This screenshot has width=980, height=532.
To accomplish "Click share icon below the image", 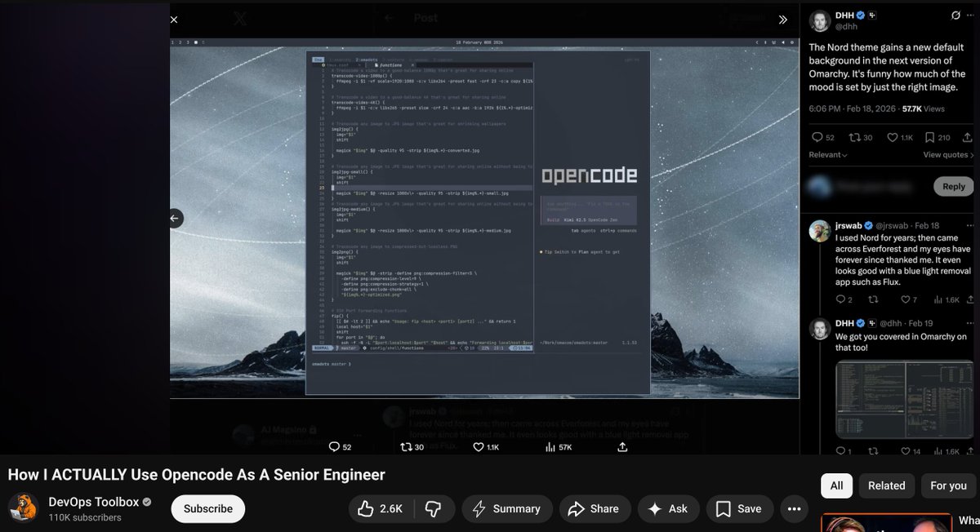I will point(622,447).
